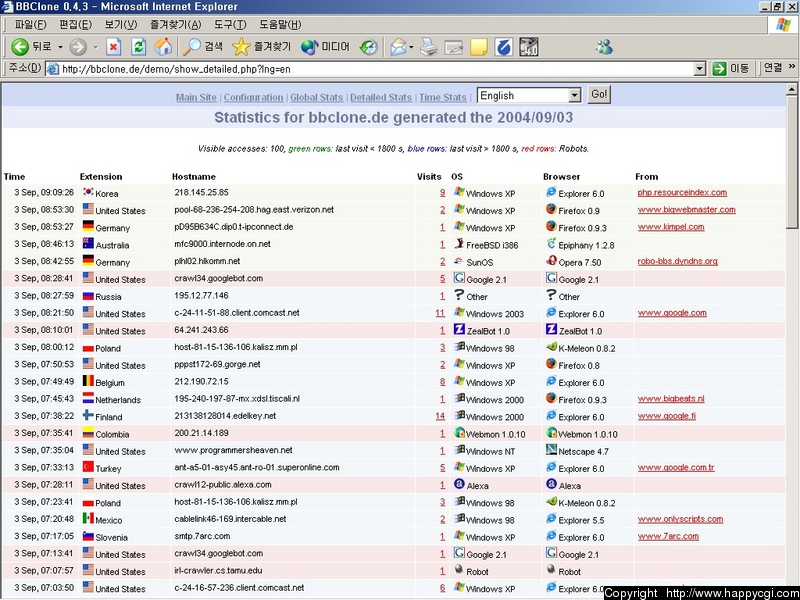Click the 이동 (Go) address bar button
800x600 pixels.
point(731,68)
